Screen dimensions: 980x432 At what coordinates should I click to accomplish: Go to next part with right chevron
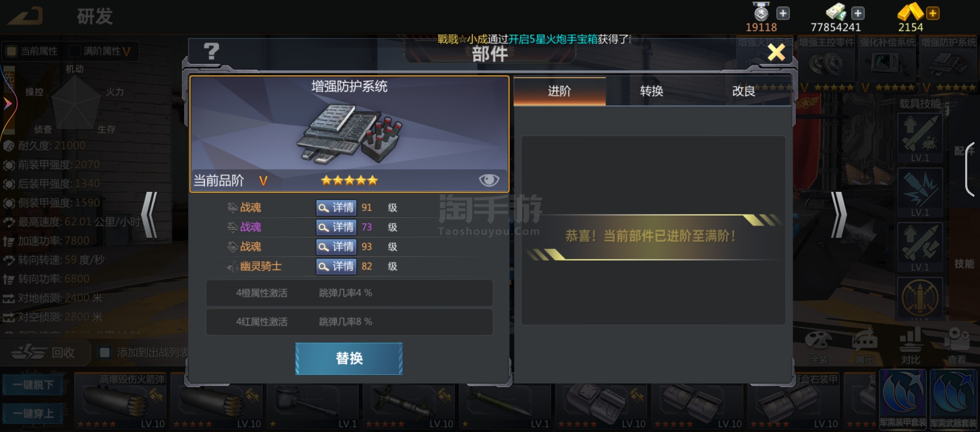tap(839, 215)
